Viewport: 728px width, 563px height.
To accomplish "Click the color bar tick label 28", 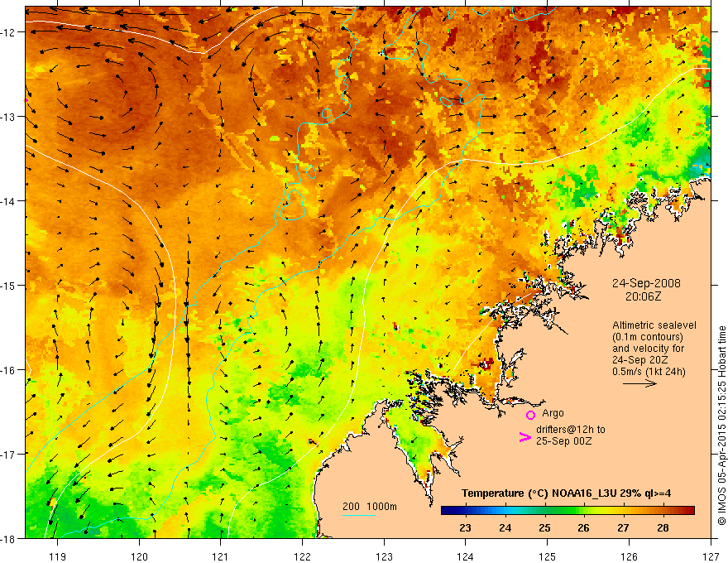I will (x=663, y=527).
